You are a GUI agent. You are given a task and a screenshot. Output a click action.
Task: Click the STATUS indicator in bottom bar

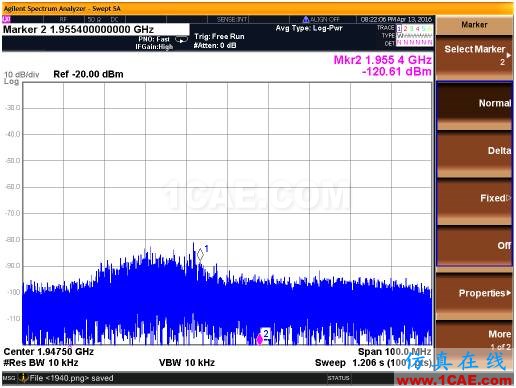338,378
